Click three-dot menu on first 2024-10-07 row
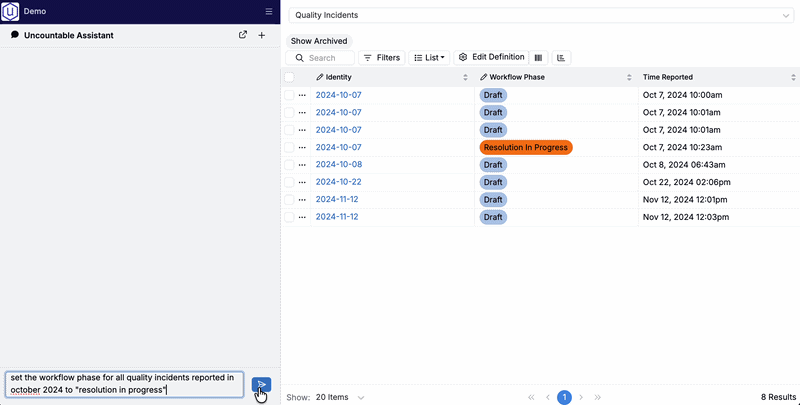 click(x=302, y=95)
